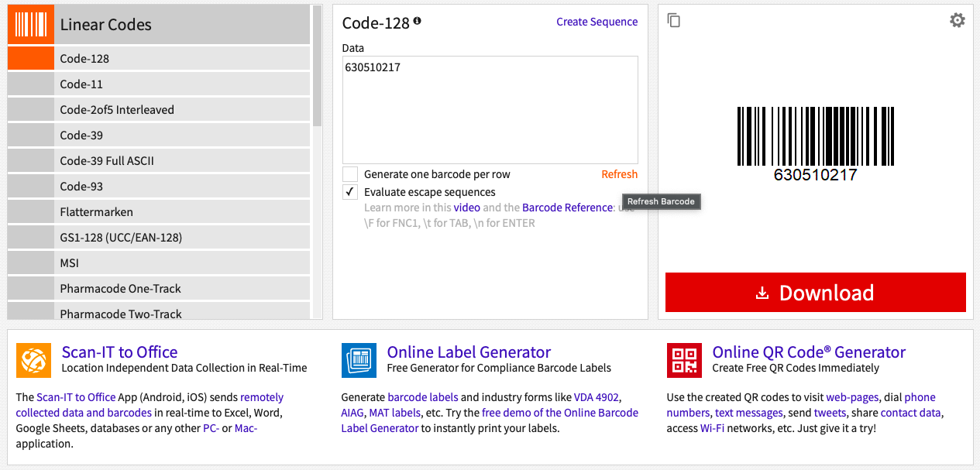Select Code-128 from the list
The height and width of the screenshot is (470, 980).
(159, 59)
